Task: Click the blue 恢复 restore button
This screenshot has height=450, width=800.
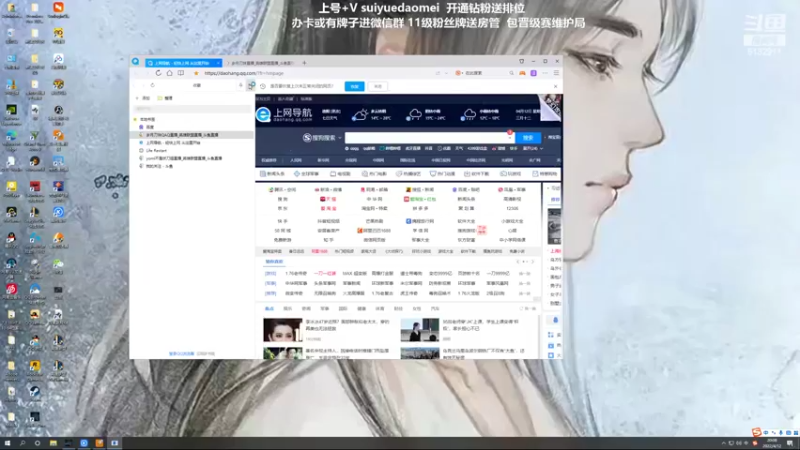Action: (355, 86)
